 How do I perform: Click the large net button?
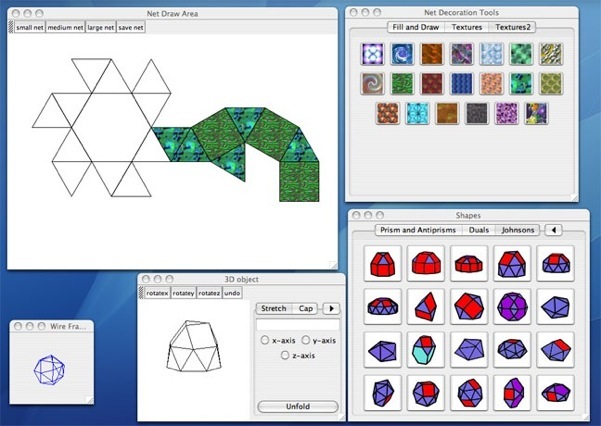100,28
